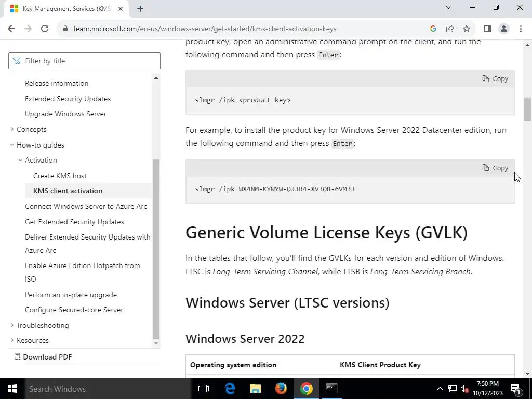This screenshot has width=532, height=399.
Task: Open File Explorer from the taskbar
Action: pyautogui.click(x=255, y=389)
